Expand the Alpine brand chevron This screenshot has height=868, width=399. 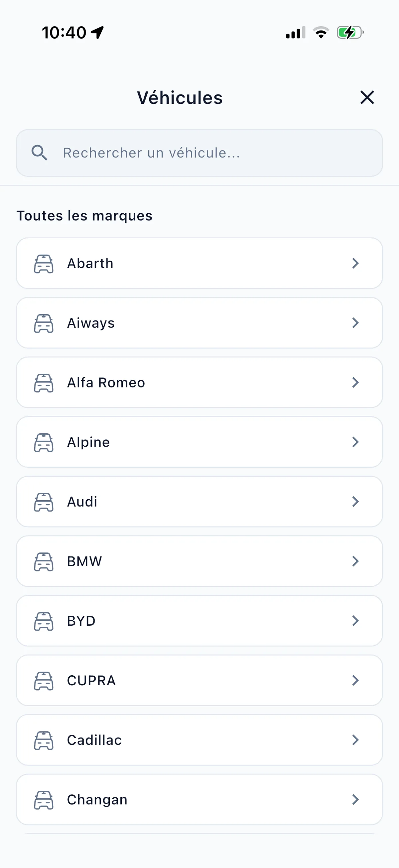pos(355,442)
